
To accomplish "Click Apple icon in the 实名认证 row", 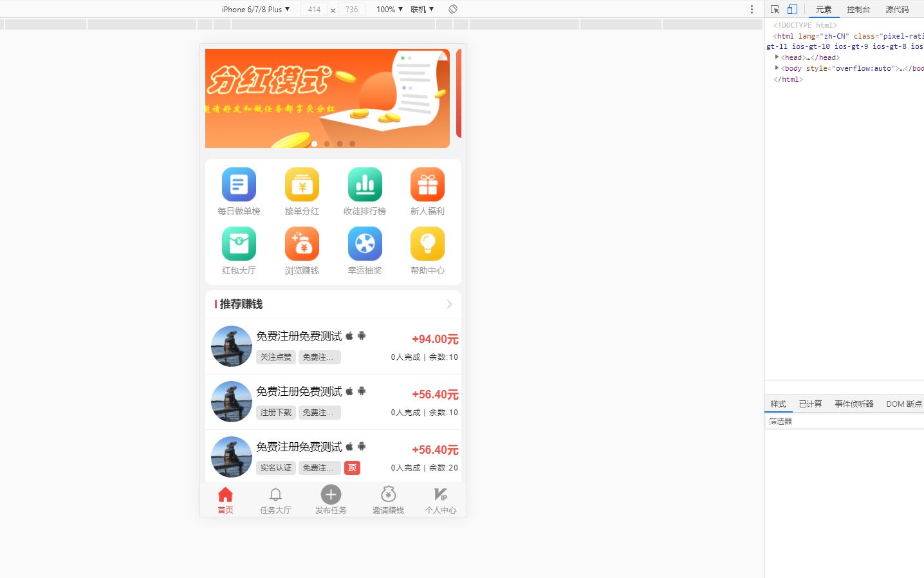I will tap(349, 446).
